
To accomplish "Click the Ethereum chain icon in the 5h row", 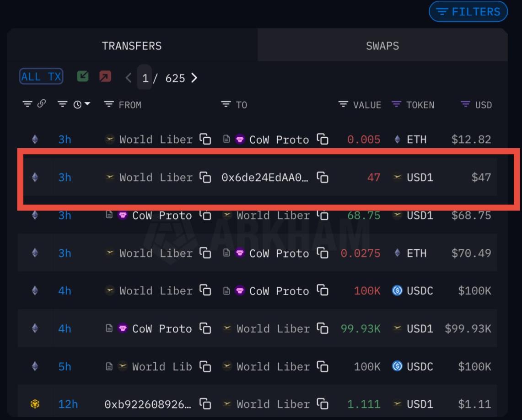I will (35, 366).
